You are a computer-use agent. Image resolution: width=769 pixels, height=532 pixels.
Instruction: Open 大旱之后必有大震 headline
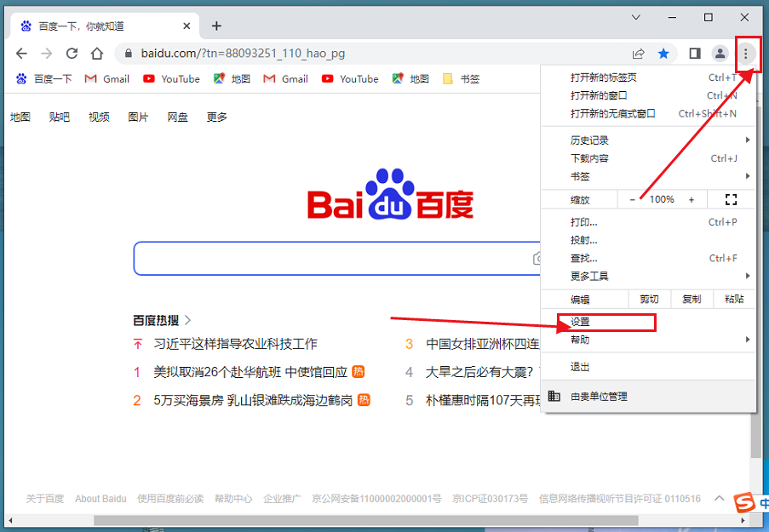click(x=479, y=372)
